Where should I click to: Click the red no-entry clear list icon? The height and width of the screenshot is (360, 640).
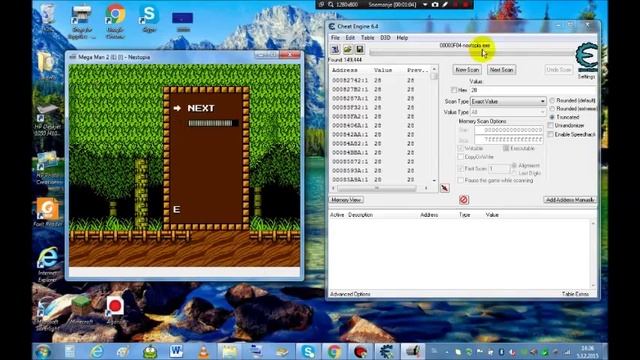pyautogui.click(x=464, y=200)
